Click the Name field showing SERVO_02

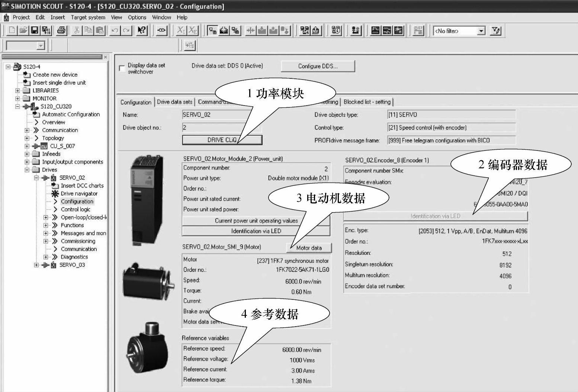[222, 115]
